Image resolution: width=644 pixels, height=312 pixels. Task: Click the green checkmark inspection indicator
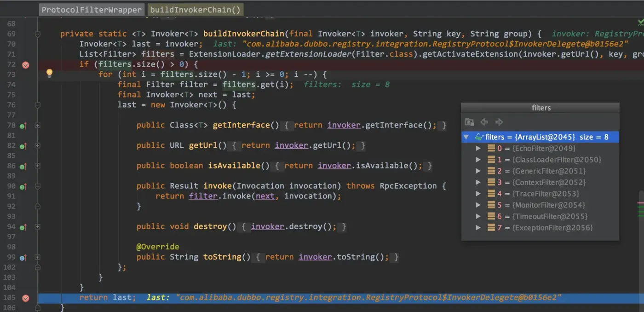click(x=640, y=22)
